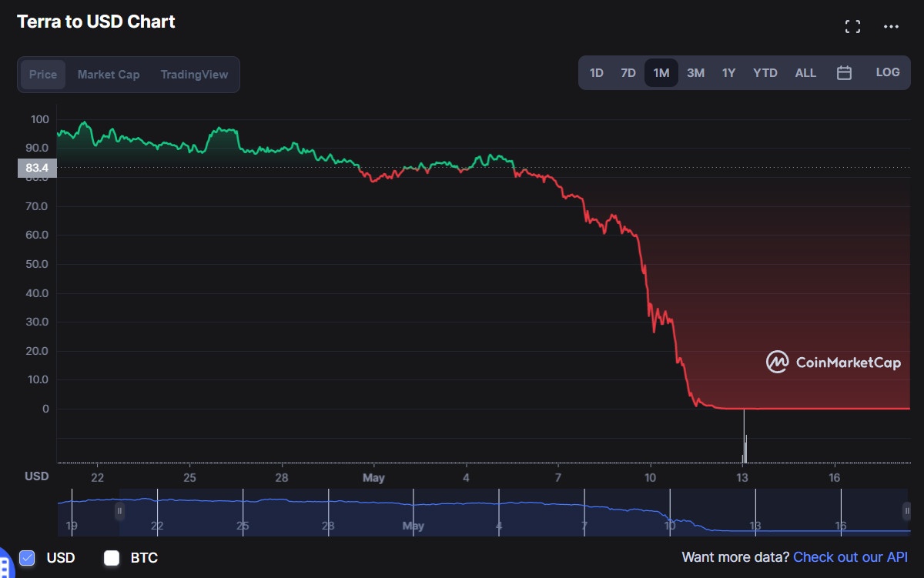Switch to YTD time range

pyautogui.click(x=765, y=73)
